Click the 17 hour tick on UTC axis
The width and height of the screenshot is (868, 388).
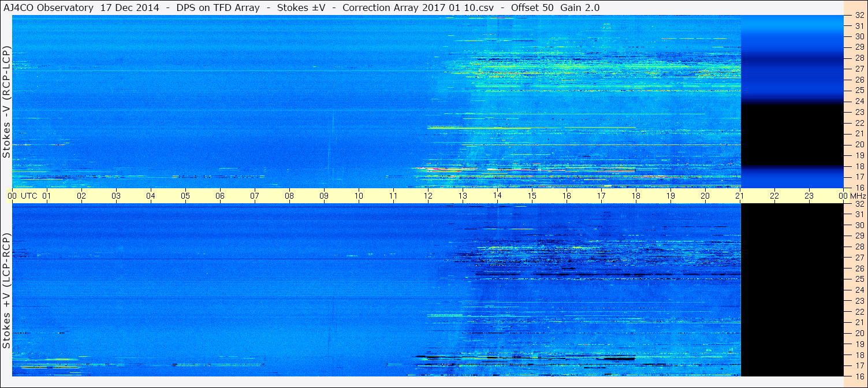pyautogui.click(x=601, y=196)
